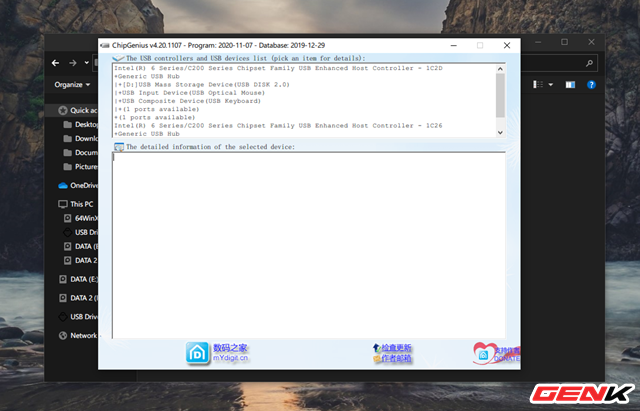Click the author email envelope icon

pos(376,359)
